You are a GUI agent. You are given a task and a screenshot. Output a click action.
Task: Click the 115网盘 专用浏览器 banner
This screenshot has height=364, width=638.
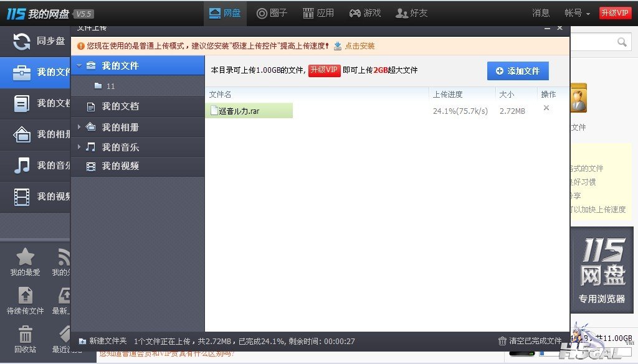pyautogui.click(x=602, y=270)
